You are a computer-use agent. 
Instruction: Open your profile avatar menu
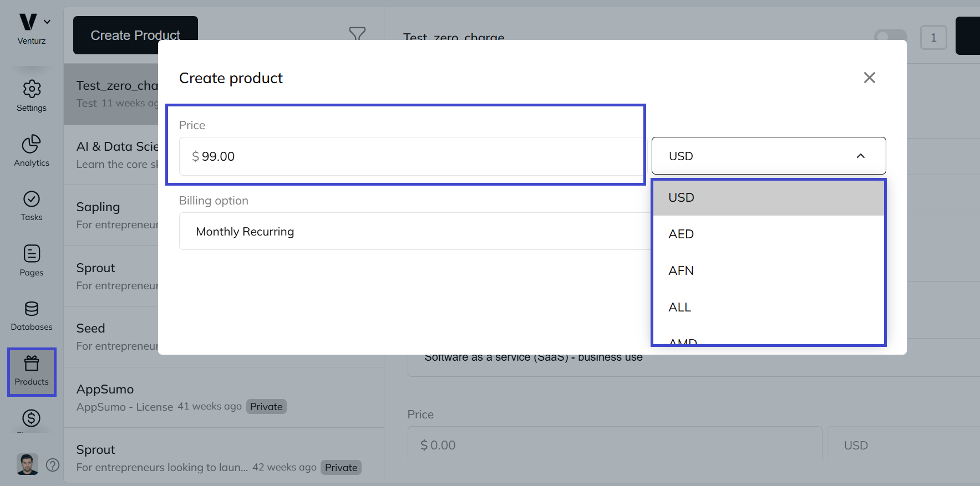(27, 464)
